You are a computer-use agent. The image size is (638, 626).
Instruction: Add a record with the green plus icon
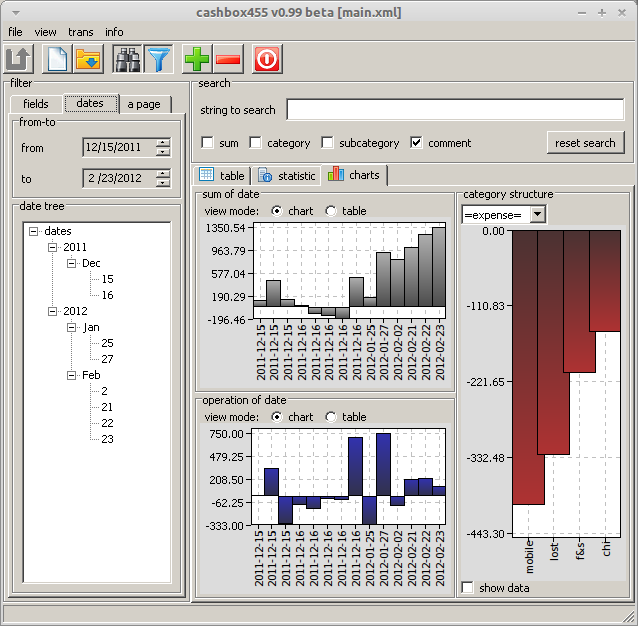tap(197, 59)
